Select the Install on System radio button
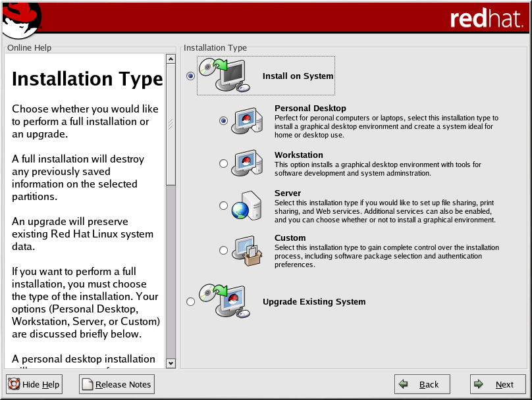This screenshot has width=532, height=400. coord(191,76)
